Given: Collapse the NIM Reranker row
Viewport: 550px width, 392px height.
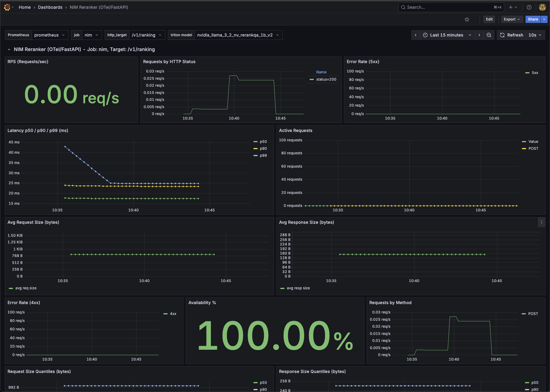Looking at the screenshot, I should click(9, 49).
